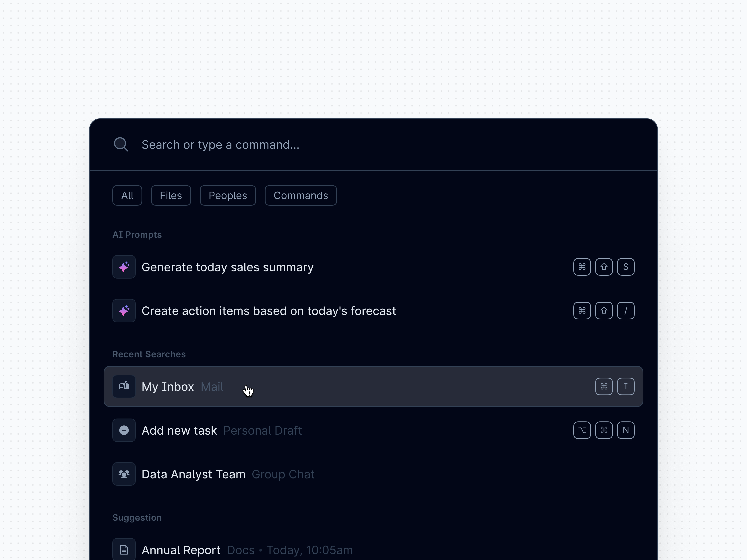Click the plus icon for Add new task
Viewport: 747px width, 560px height.
[124, 430]
